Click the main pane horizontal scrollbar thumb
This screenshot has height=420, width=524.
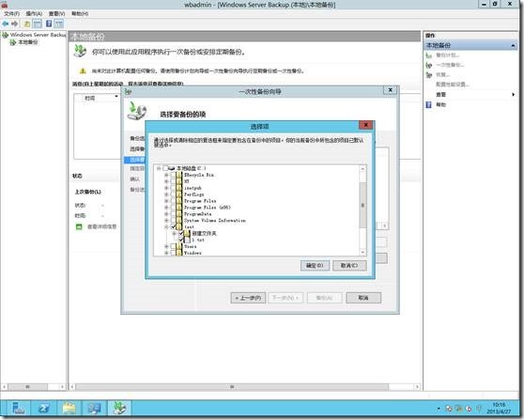(x=232, y=387)
